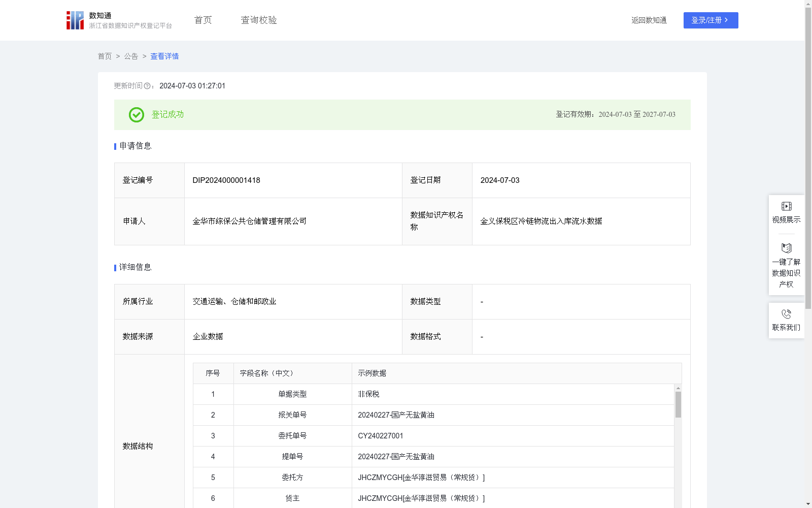Click 查看详情 in the breadcrumb
The image size is (812, 508).
pos(164,56)
